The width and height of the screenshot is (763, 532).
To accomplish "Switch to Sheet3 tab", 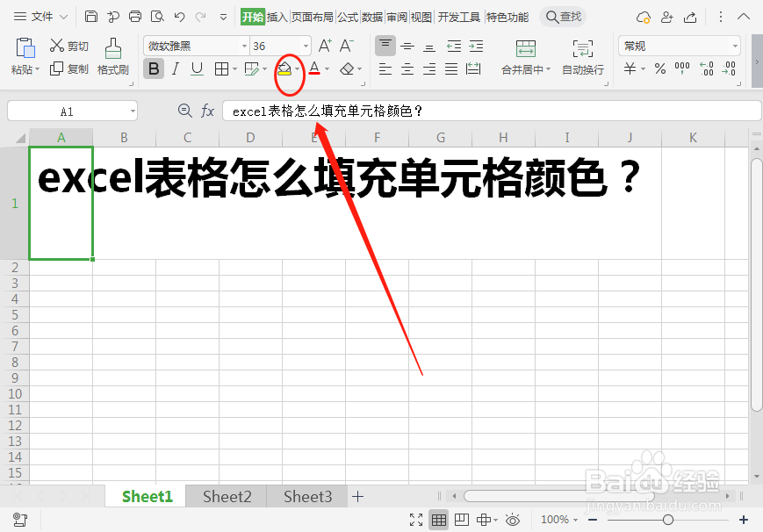I will [307, 497].
